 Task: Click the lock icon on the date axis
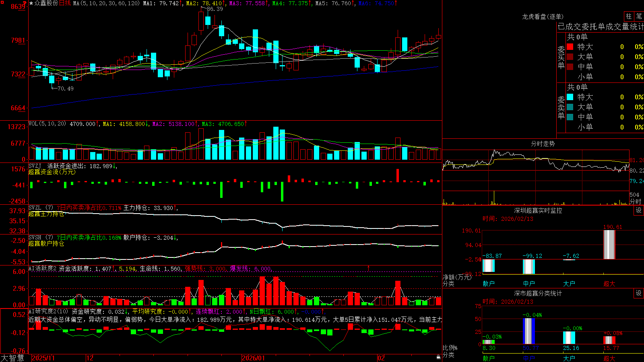tap(439, 357)
